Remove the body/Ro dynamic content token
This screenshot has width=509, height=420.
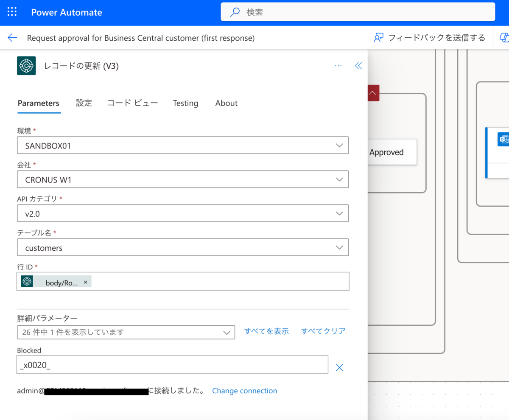(85, 281)
